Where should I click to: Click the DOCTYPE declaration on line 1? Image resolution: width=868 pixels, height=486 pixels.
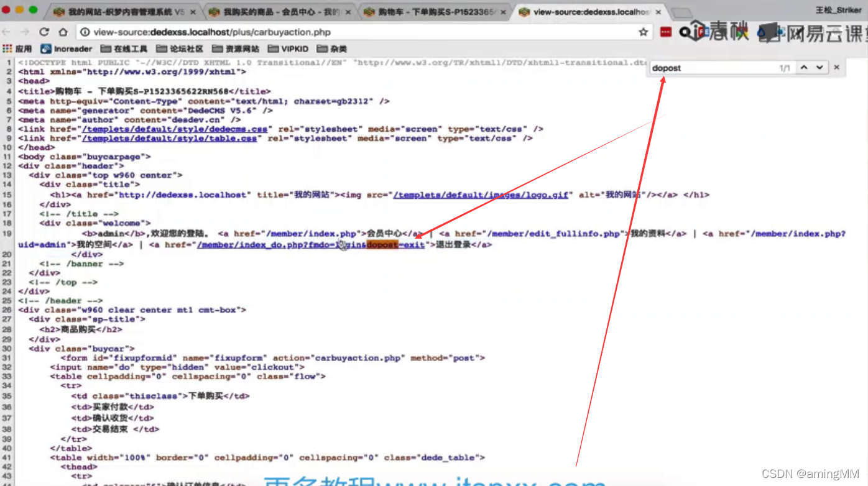coord(333,63)
